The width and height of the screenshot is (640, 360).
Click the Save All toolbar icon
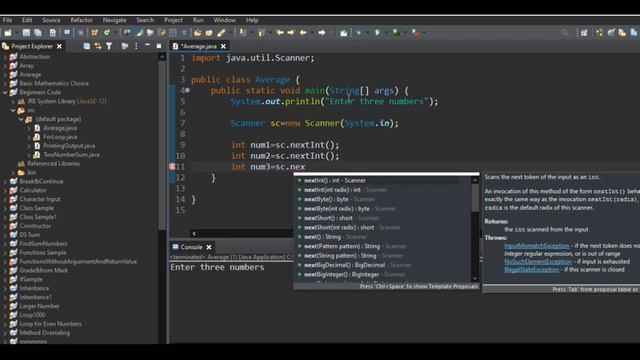click(x=38, y=33)
